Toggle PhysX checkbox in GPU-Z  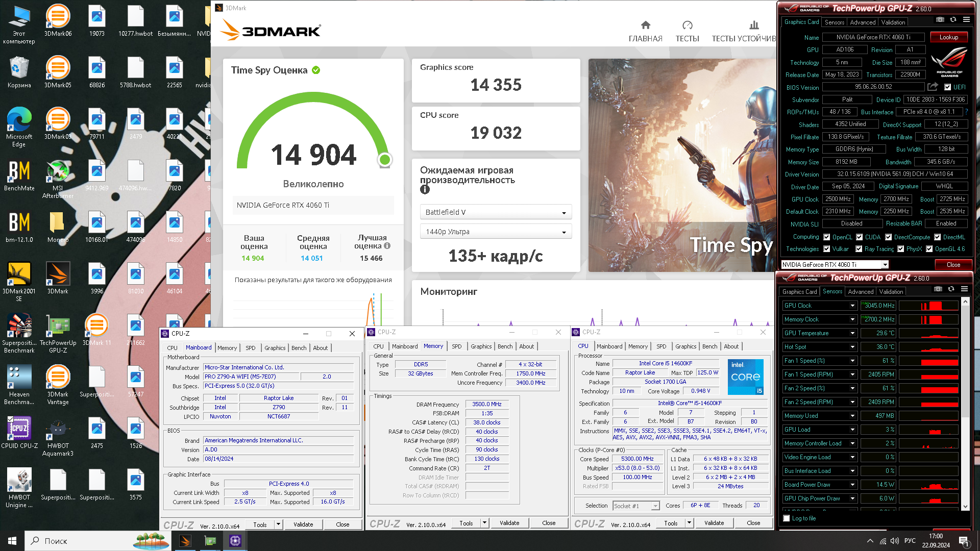tap(901, 249)
